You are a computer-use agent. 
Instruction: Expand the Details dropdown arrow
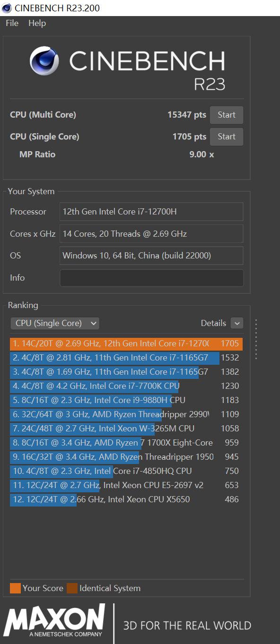click(x=237, y=323)
